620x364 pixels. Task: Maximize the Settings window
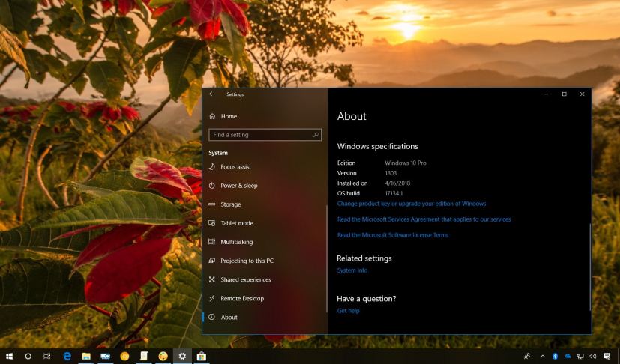[x=565, y=94]
